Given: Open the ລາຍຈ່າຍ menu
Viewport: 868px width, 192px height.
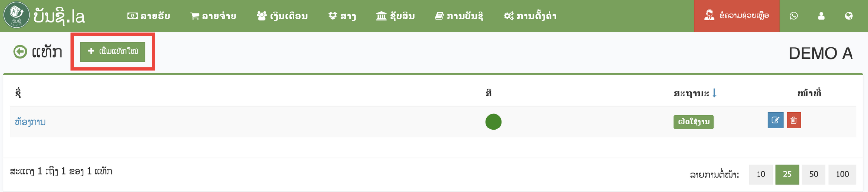Looking at the screenshot, I should (x=214, y=16).
